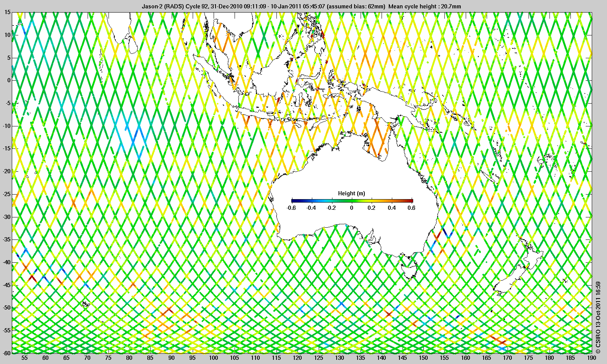Click longitude axis label "190"
Image resolution: width=607 pixels, height=364 pixels.
[x=591, y=358]
